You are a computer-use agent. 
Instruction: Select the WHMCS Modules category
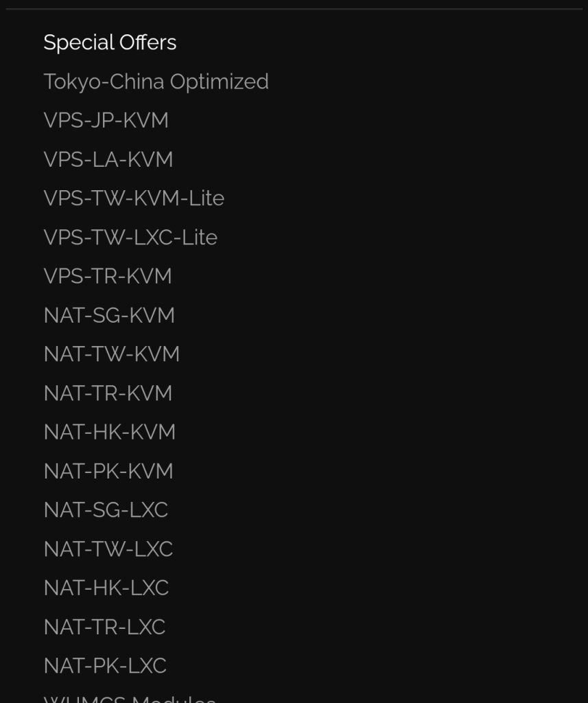tap(130, 698)
